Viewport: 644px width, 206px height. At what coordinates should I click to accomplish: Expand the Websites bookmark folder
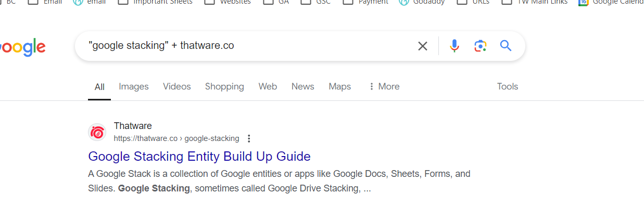point(228,2)
